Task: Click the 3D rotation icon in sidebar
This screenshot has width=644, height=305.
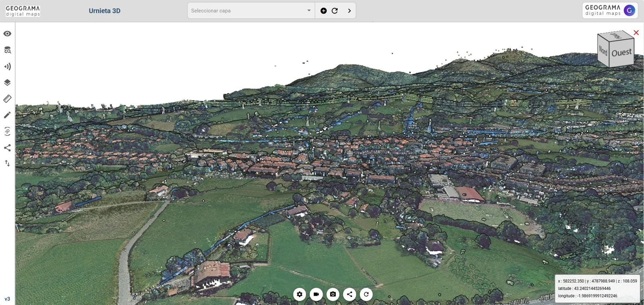Action: 7,131
